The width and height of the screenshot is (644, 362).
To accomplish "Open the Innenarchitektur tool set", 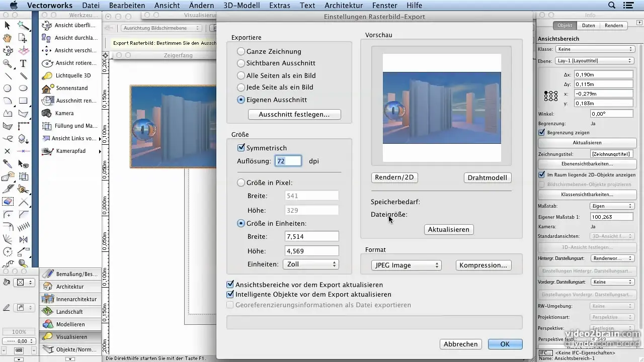I will pos(70,299).
